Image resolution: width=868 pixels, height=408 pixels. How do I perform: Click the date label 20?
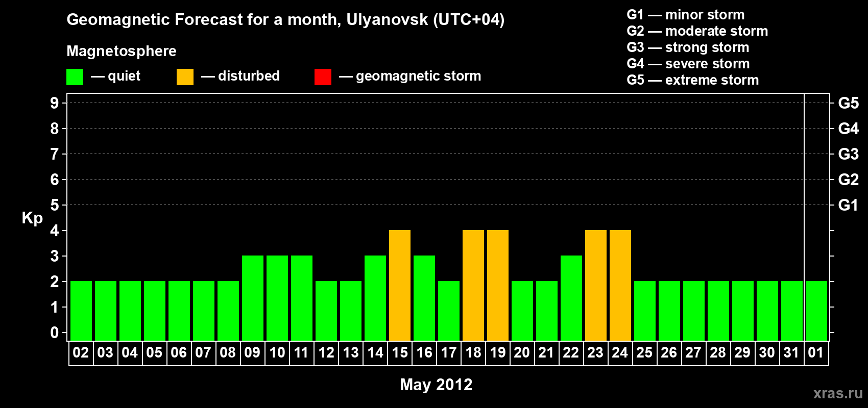pyautogui.click(x=522, y=352)
